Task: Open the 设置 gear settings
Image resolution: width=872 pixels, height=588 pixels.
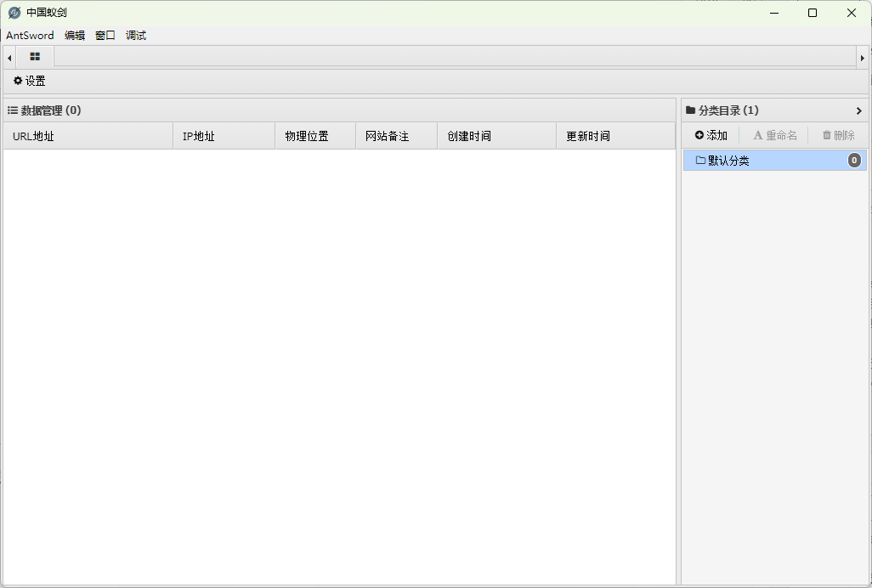Action: tap(29, 81)
